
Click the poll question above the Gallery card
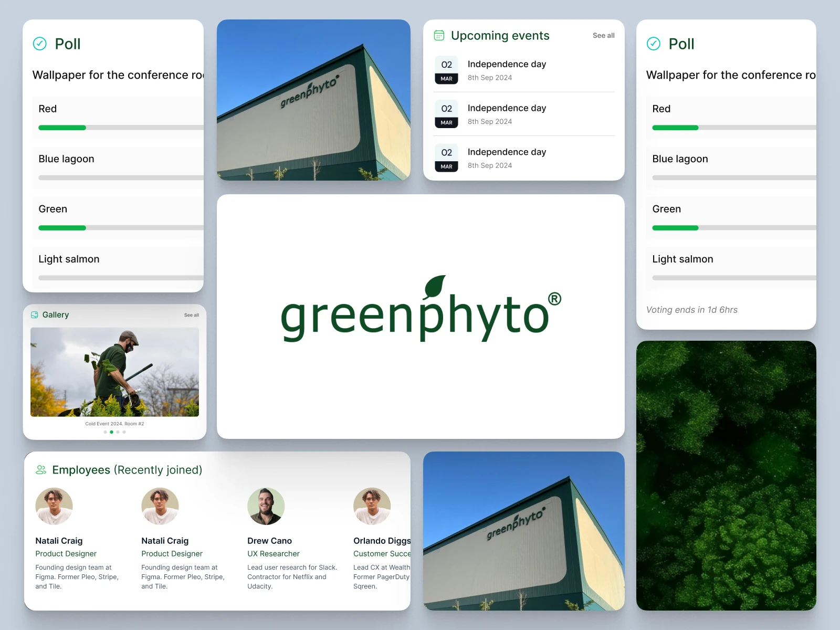click(118, 75)
